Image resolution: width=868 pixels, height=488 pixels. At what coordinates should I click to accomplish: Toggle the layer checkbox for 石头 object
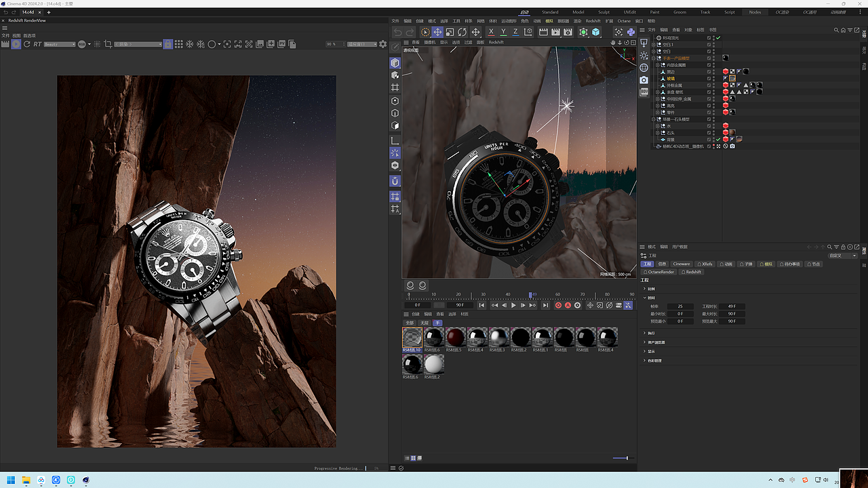tap(709, 133)
